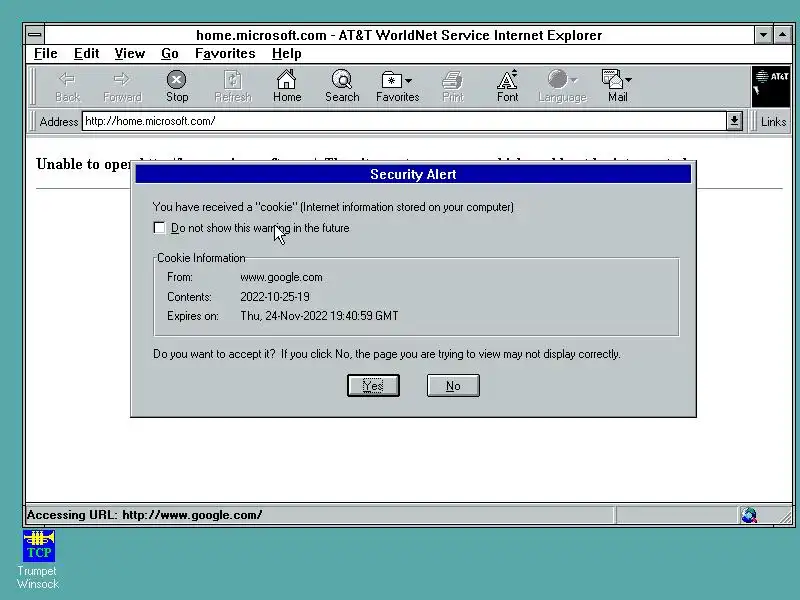The height and width of the screenshot is (600, 800).
Task: Accept the cookie with Yes button
Action: 373,386
